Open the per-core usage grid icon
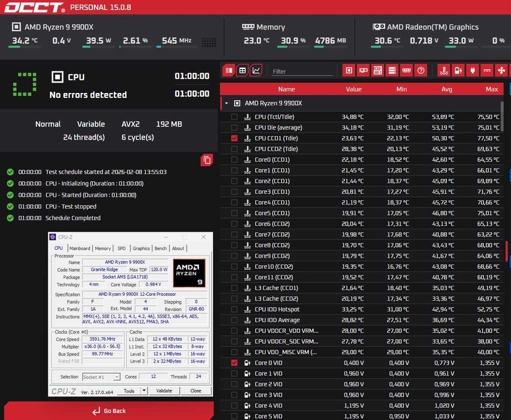511x420 pixels. coord(209,42)
